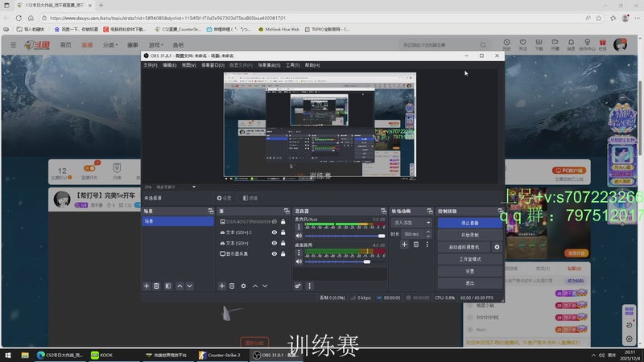Undock the sources panel
644x362 pixels.
(287, 211)
